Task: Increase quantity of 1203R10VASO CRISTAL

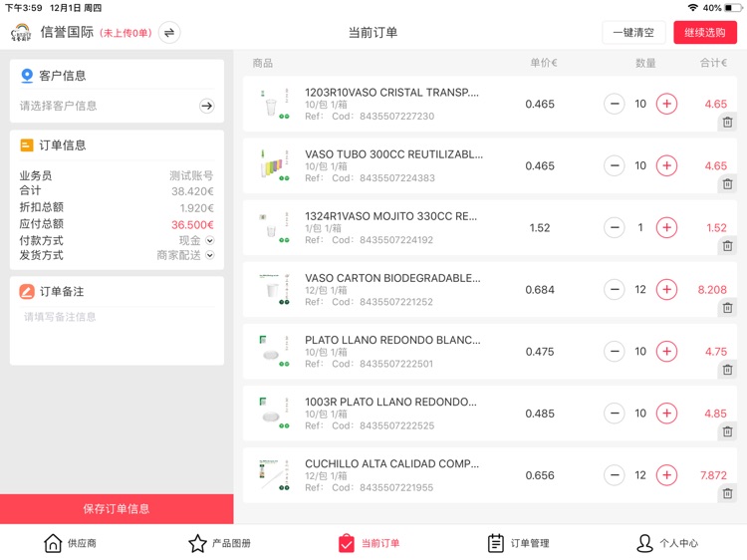Action: 667,104
